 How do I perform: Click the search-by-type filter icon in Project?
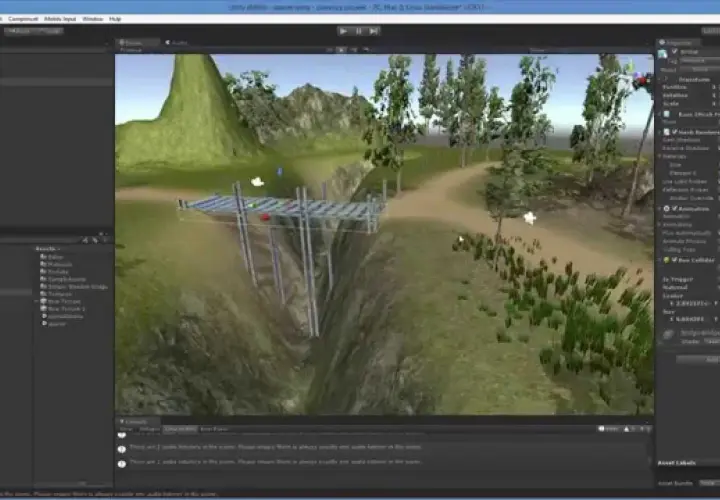[85, 240]
